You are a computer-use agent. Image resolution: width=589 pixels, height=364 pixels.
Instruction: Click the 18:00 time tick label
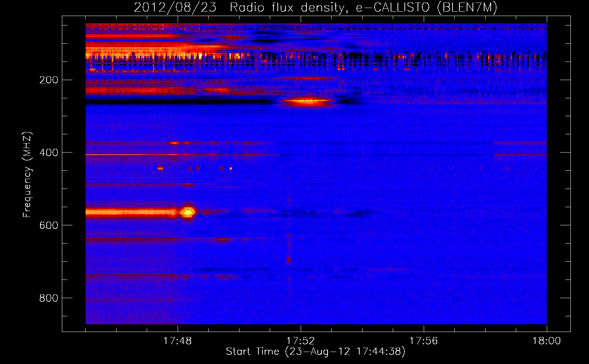[547, 341]
